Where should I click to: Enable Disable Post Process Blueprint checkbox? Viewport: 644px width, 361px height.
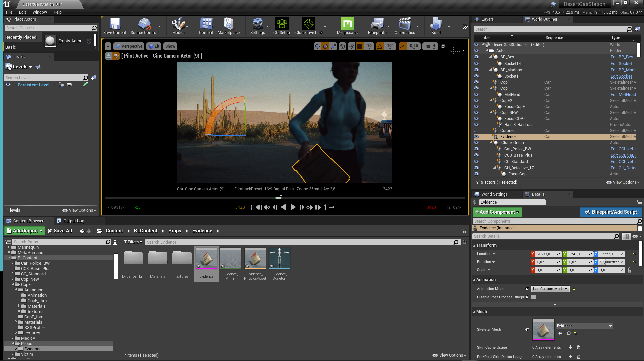tap(534, 297)
